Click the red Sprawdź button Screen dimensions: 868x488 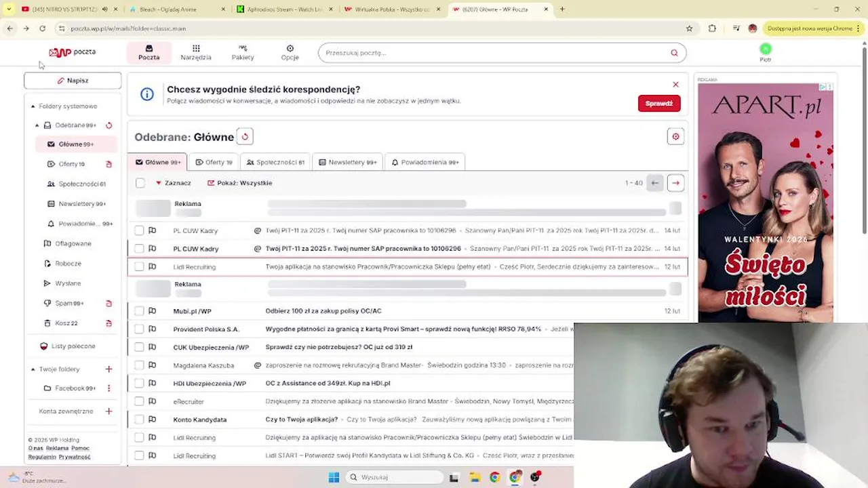coord(659,104)
